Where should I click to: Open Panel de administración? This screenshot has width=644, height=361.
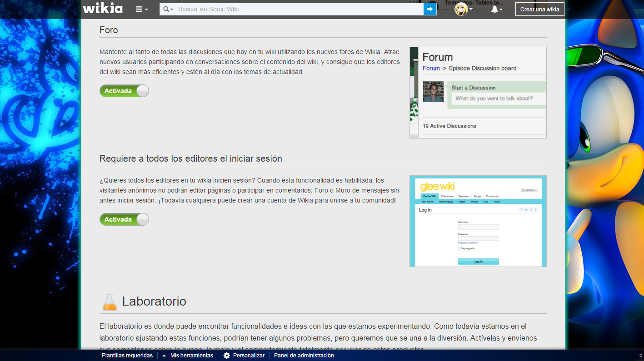tap(304, 356)
